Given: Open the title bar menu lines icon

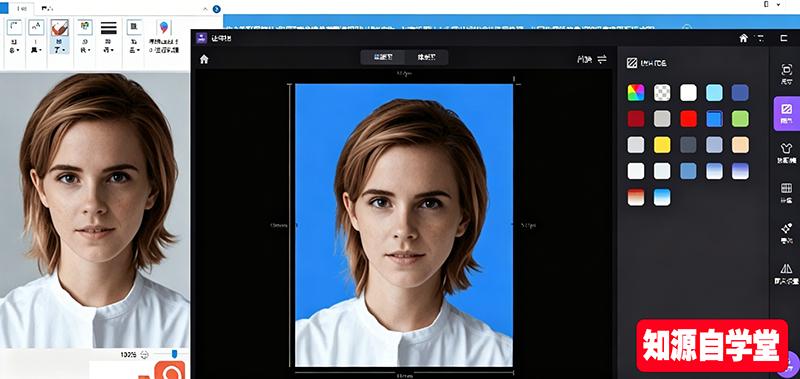Looking at the screenshot, I should (x=759, y=38).
